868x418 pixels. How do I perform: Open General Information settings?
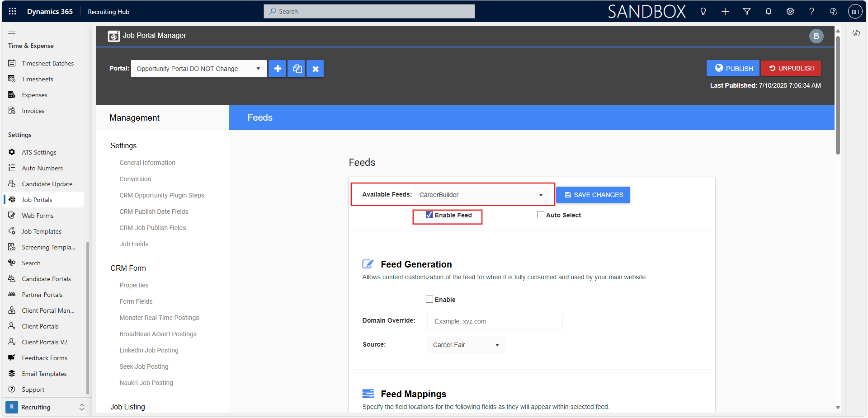[x=147, y=163]
